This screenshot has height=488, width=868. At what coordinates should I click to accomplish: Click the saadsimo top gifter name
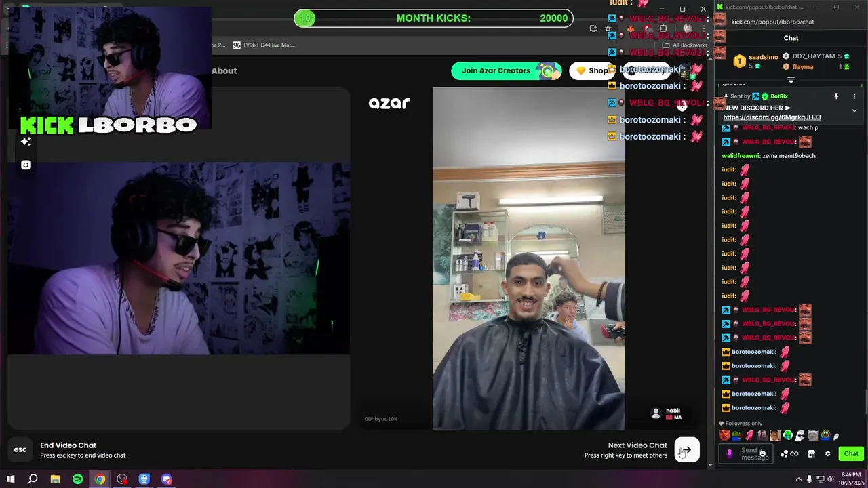(764, 57)
